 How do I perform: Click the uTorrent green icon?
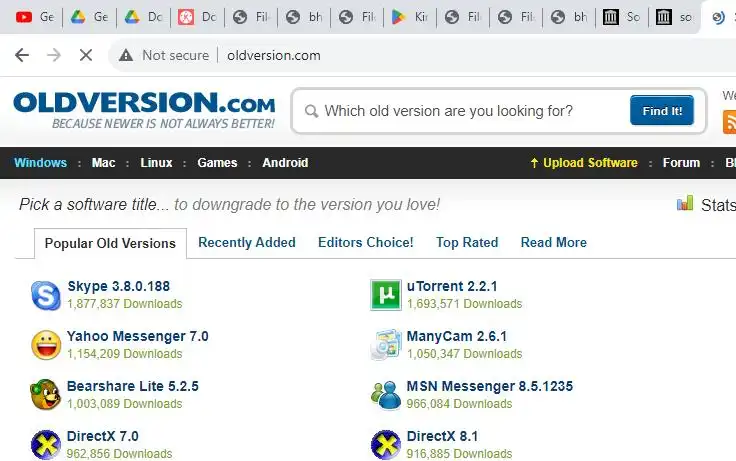tap(386, 295)
